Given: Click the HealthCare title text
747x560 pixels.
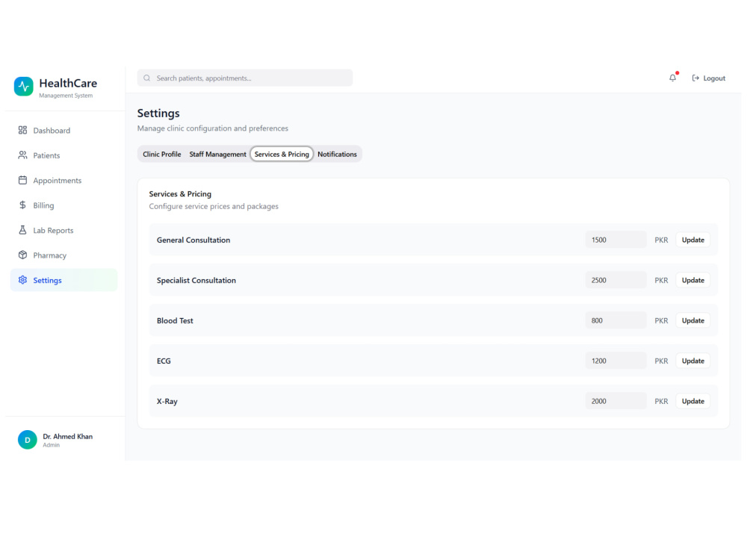Looking at the screenshot, I should pos(68,84).
